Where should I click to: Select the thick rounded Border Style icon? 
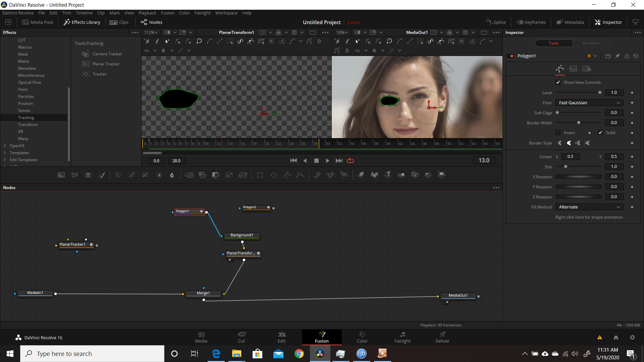pyautogui.click(x=569, y=143)
